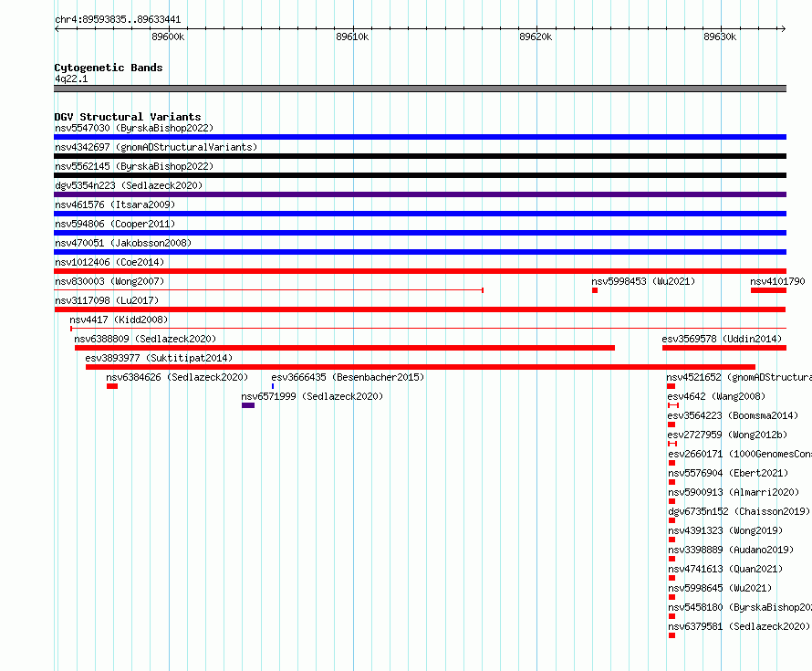Select nsv5998645 (Wu2021) variant label

720,588
